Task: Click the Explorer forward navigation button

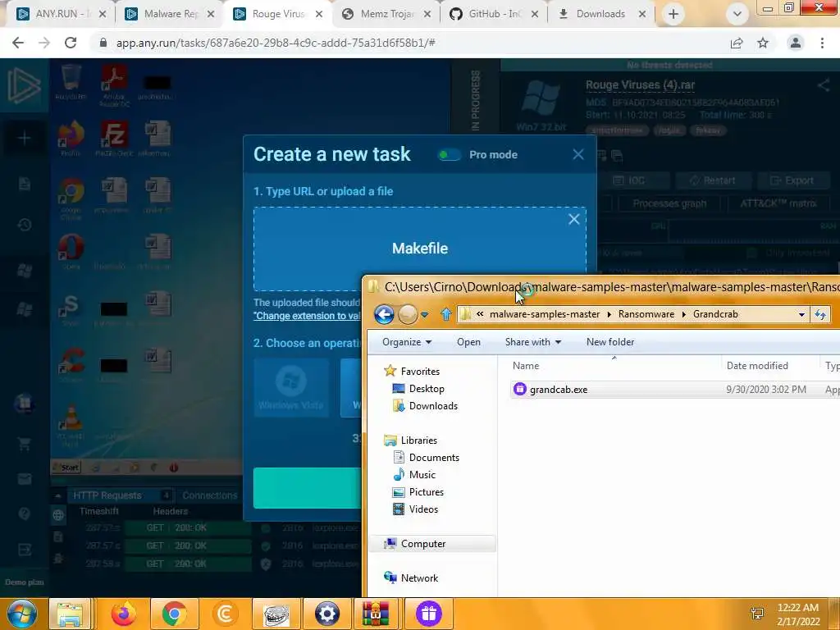Action: coord(408,314)
